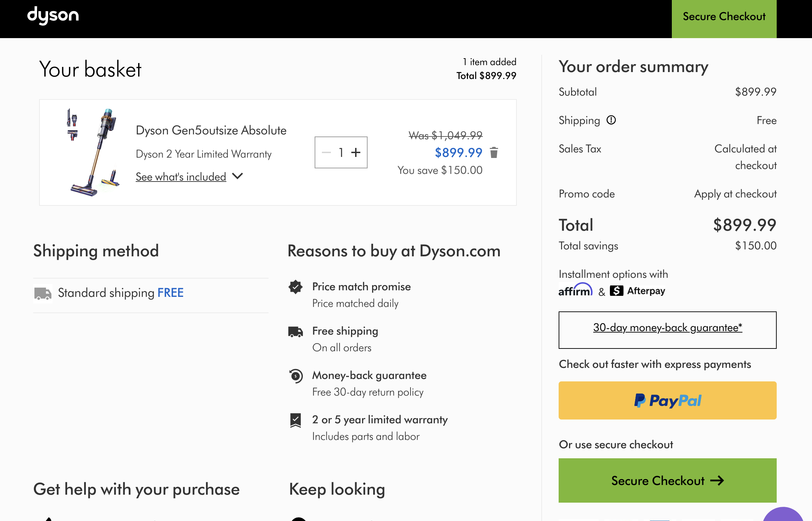Click the Money-back guarantee icon

(x=296, y=376)
